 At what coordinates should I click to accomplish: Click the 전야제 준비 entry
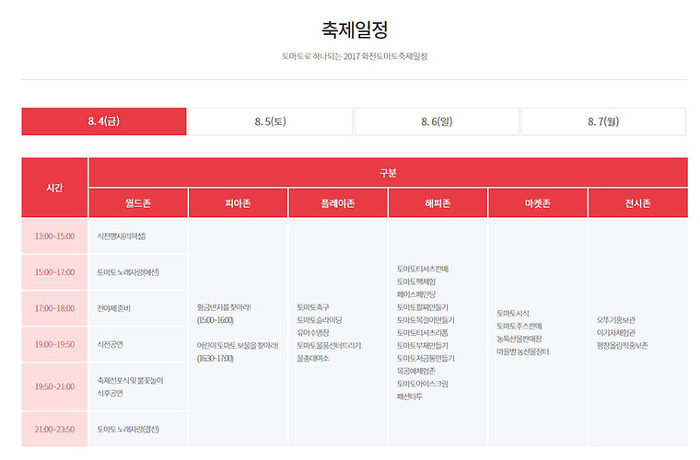(114, 308)
